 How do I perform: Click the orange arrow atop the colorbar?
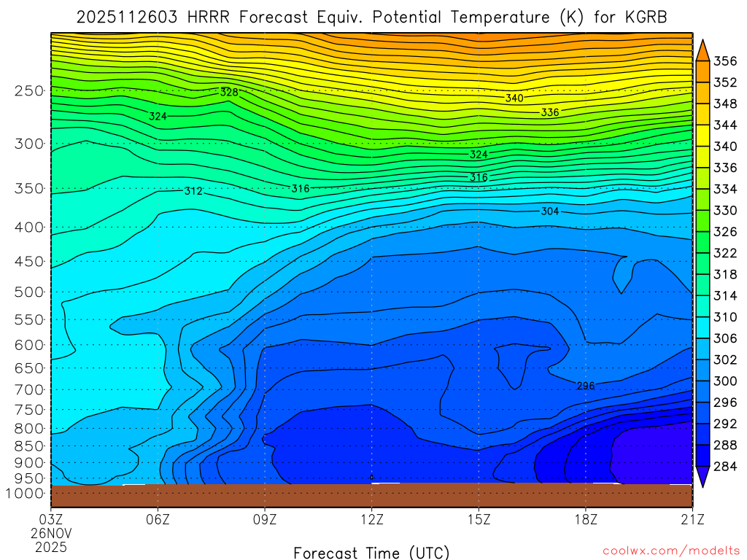[703, 52]
